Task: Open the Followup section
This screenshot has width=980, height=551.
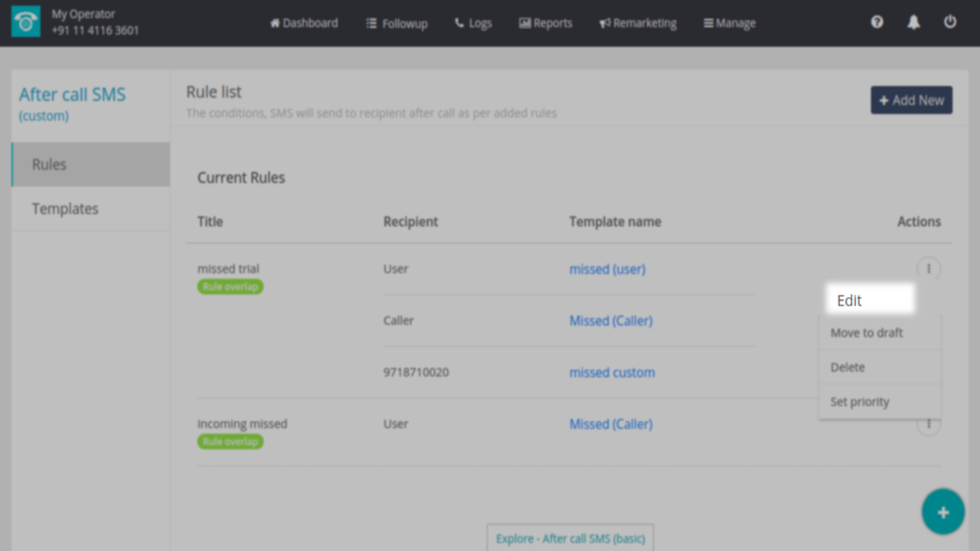Action: 397,23
